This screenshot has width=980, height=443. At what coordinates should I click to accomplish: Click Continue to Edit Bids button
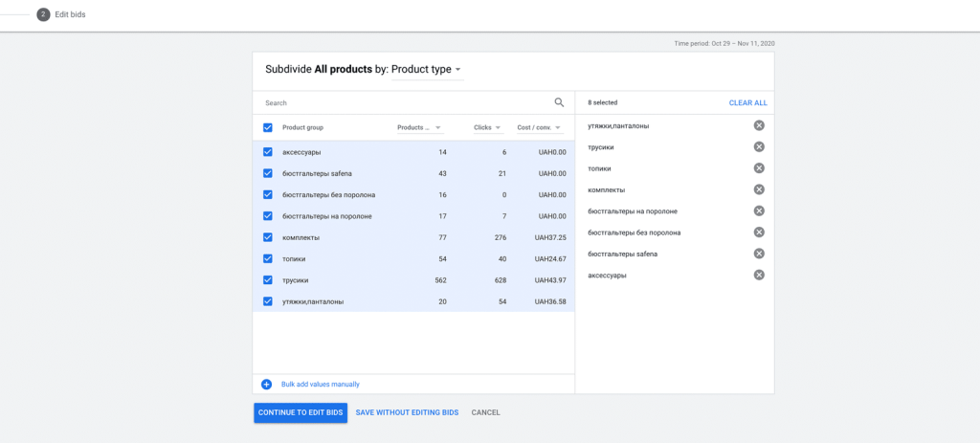[301, 412]
